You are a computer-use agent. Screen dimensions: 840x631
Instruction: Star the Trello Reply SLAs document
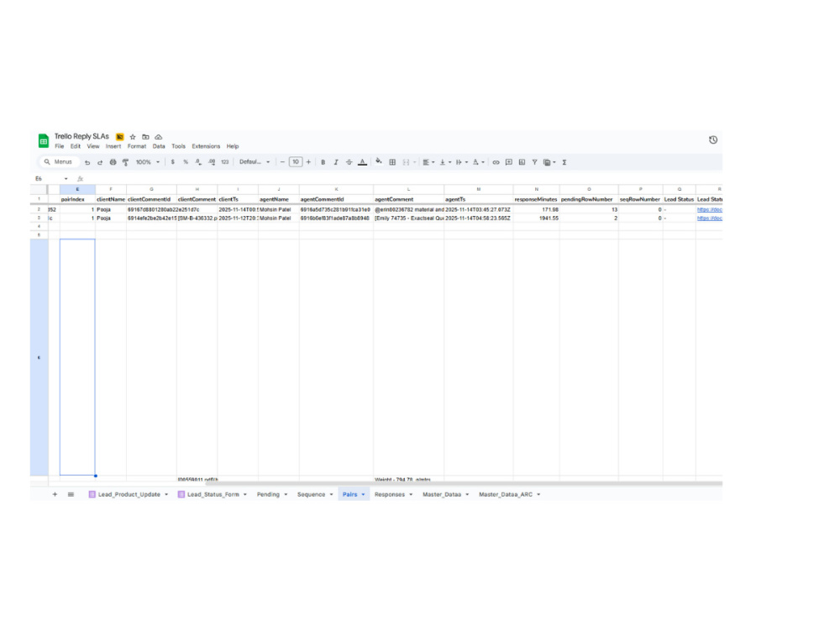[x=133, y=137]
